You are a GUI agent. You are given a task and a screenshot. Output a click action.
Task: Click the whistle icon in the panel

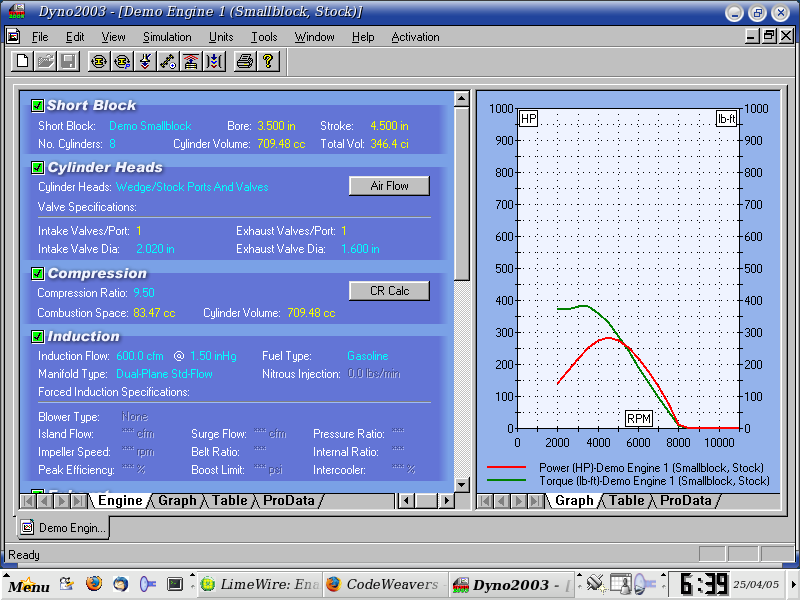point(147,583)
